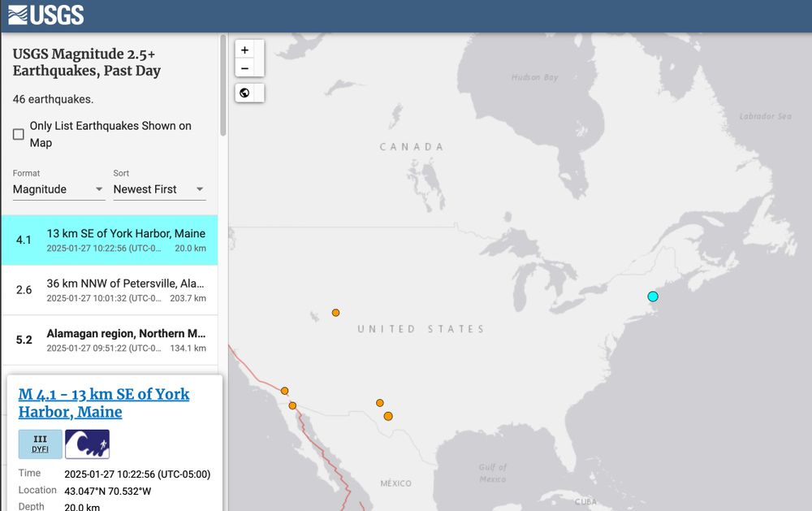
Task: Click the sidebar vertical scrollbar
Action: click(x=223, y=85)
